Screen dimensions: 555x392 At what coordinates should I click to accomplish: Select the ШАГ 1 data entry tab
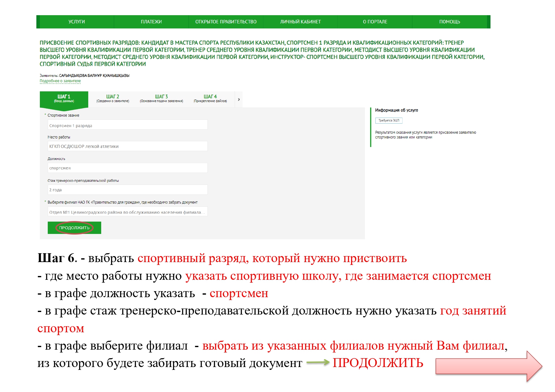[x=64, y=99]
